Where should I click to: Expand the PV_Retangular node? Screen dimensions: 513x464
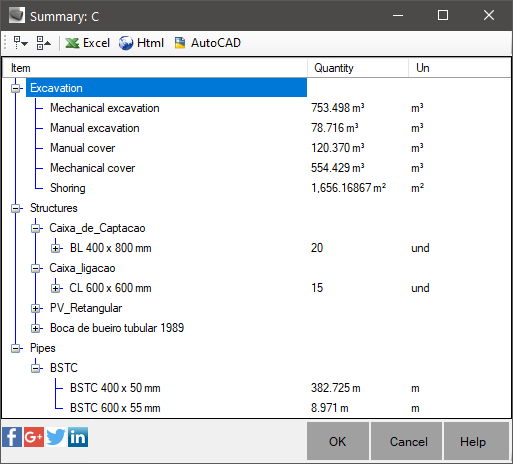[x=36, y=308]
